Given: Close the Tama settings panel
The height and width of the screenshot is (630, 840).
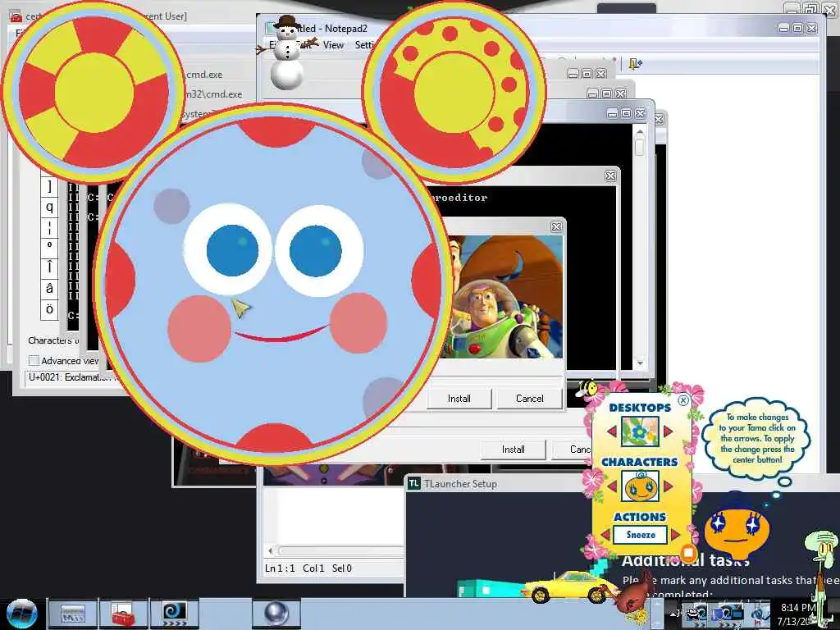Looking at the screenshot, I should tap(683, 400).
